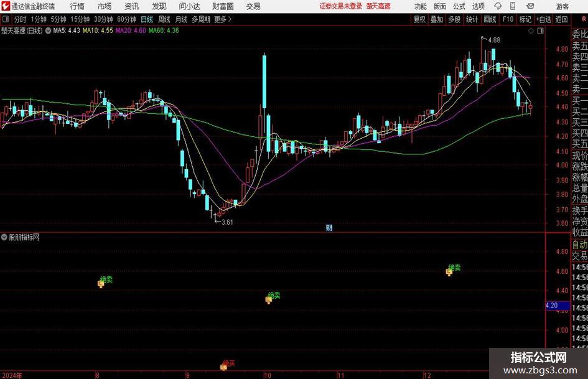Open the 资讯 menu
Viewport: 588px width, 379px height.
tap(132, 6)
